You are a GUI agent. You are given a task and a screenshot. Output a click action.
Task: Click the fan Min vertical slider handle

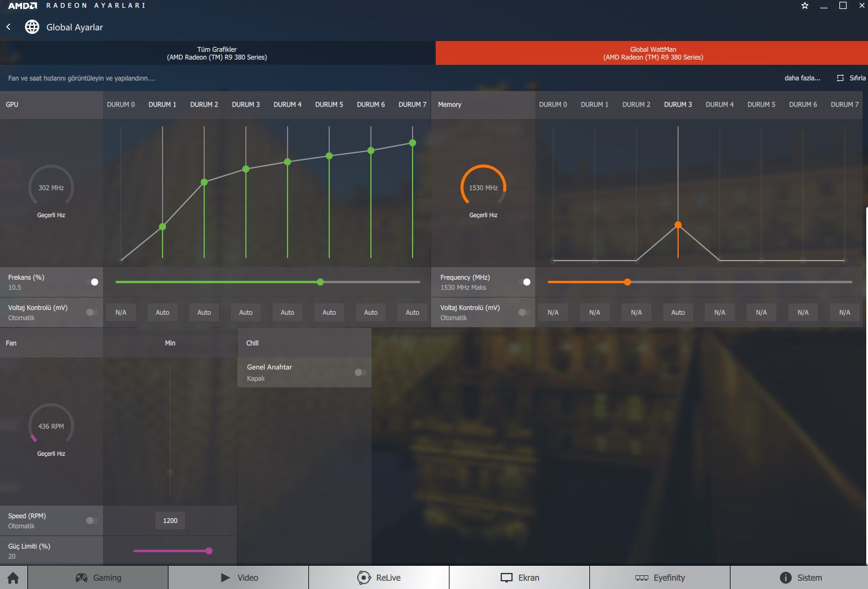[x=170, y=472]
